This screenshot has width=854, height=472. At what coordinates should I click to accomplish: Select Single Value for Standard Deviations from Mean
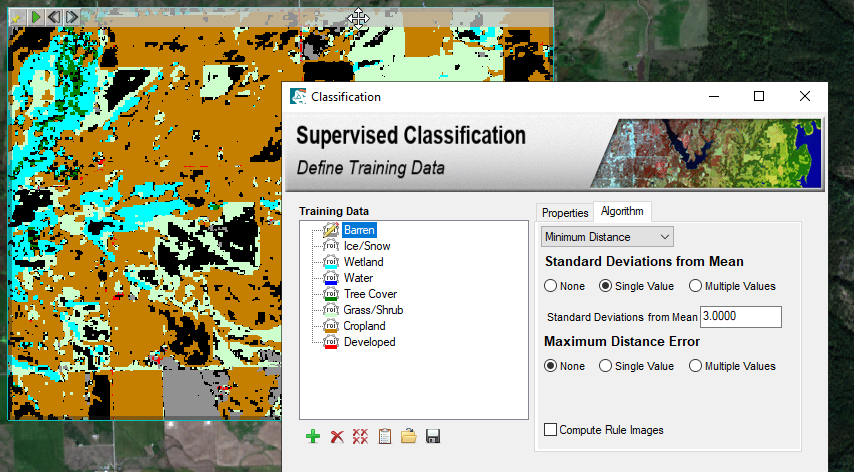(x=605, y=286)
